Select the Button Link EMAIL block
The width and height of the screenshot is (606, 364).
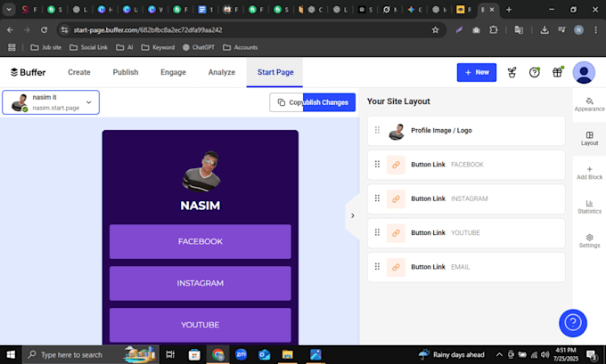click(466, 267)
